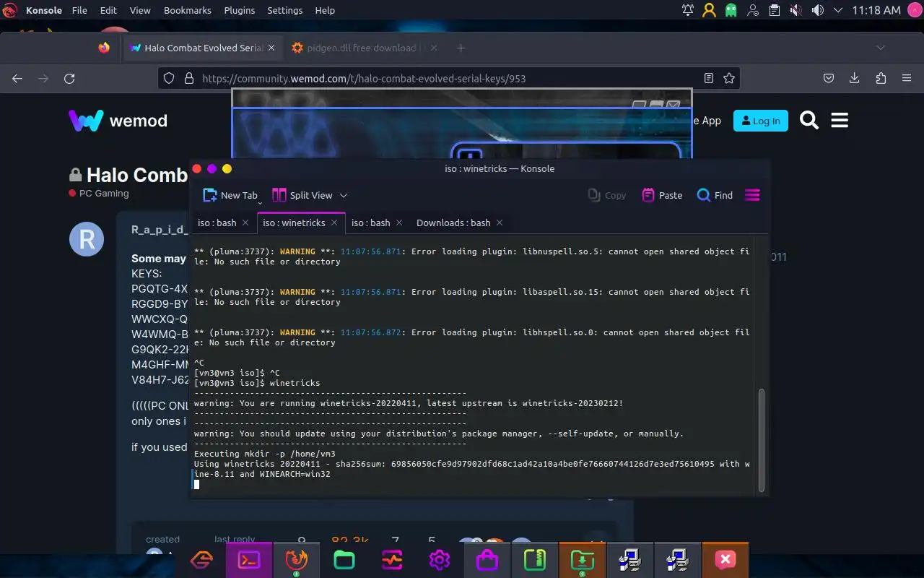This screenshot has width=924, height=578.
Task: Open the system monitor pulse dock icon
Action: (392, 559)
